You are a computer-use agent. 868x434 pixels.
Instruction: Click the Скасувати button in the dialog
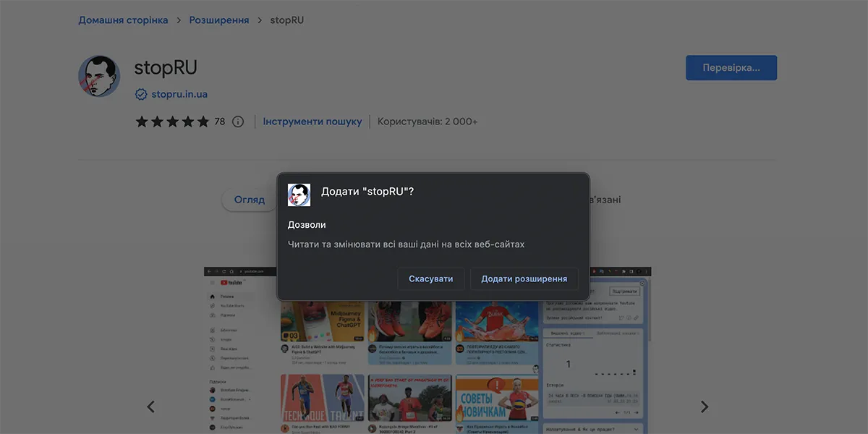click(x=430, y=278)
